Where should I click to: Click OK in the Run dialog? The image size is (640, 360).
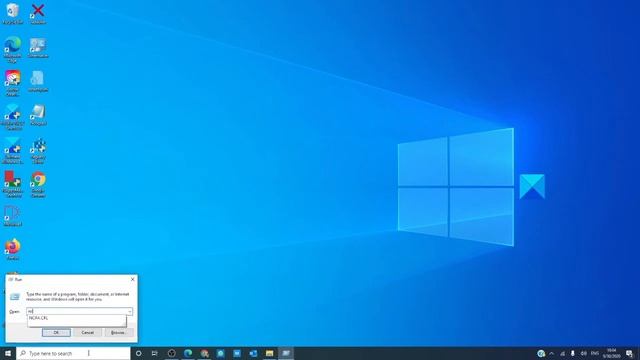pos(56,333)
